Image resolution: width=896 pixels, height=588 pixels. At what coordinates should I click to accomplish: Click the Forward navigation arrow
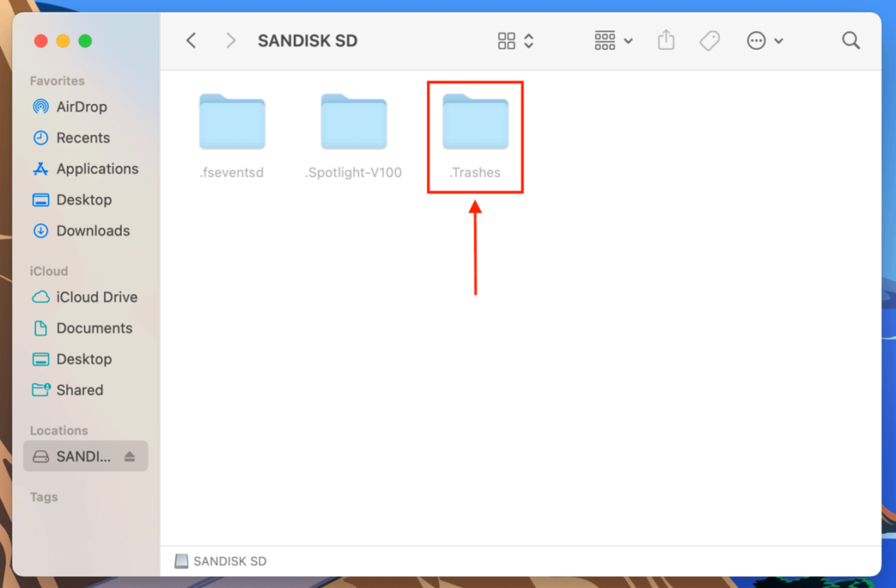pyautogui.click(x=231, y=40)
